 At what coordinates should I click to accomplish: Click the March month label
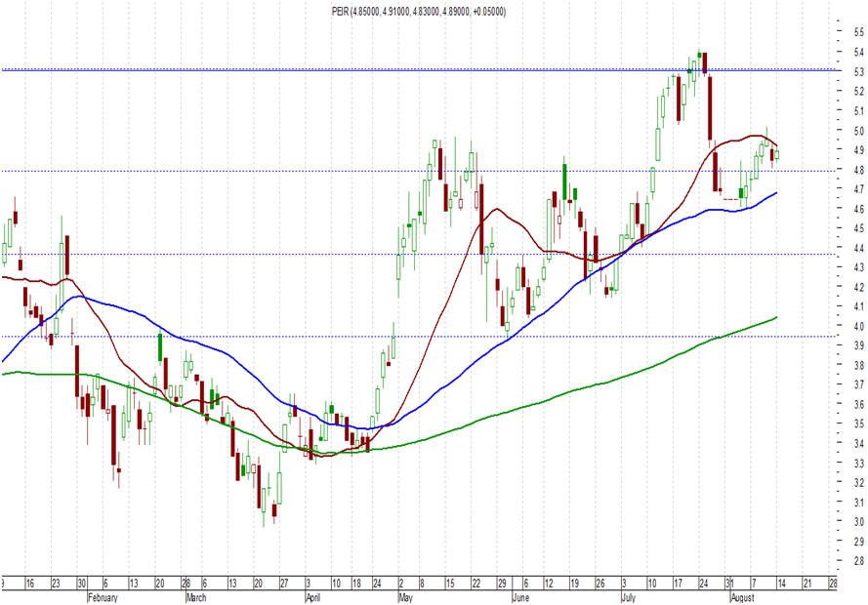[x=196, y=598]
